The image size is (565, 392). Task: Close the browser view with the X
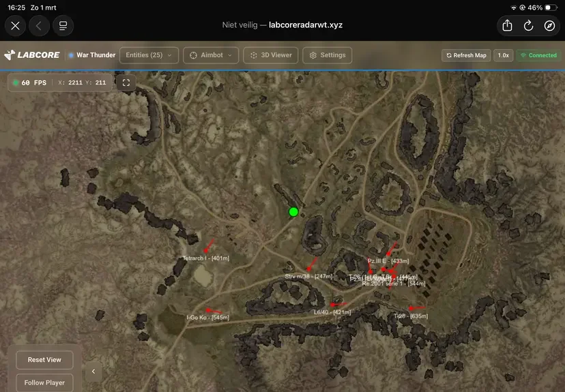click(16, 26)
